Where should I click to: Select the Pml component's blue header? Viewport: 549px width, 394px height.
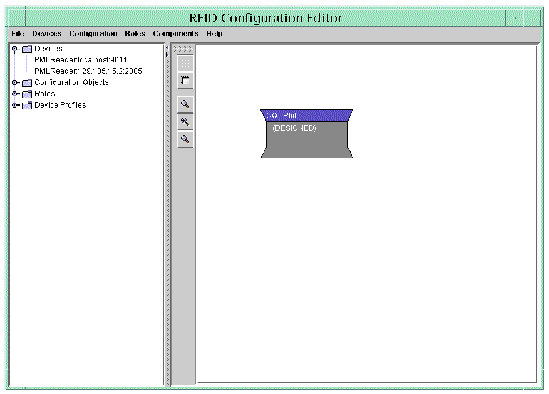306,115
